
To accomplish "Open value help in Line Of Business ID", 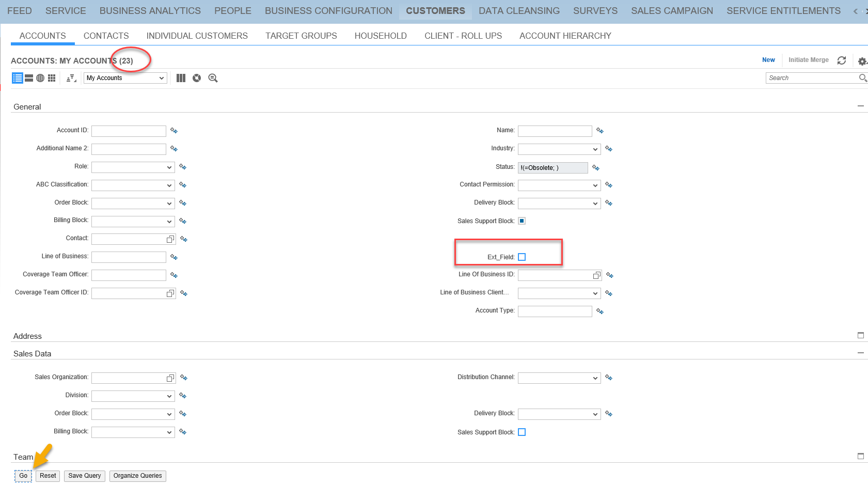I will [597, 275].
